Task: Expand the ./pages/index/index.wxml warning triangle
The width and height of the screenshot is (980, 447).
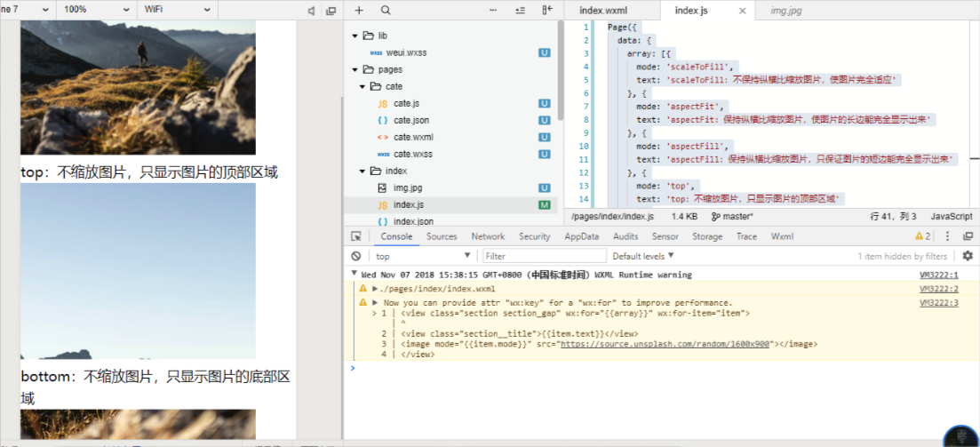Action: point(375,289)
